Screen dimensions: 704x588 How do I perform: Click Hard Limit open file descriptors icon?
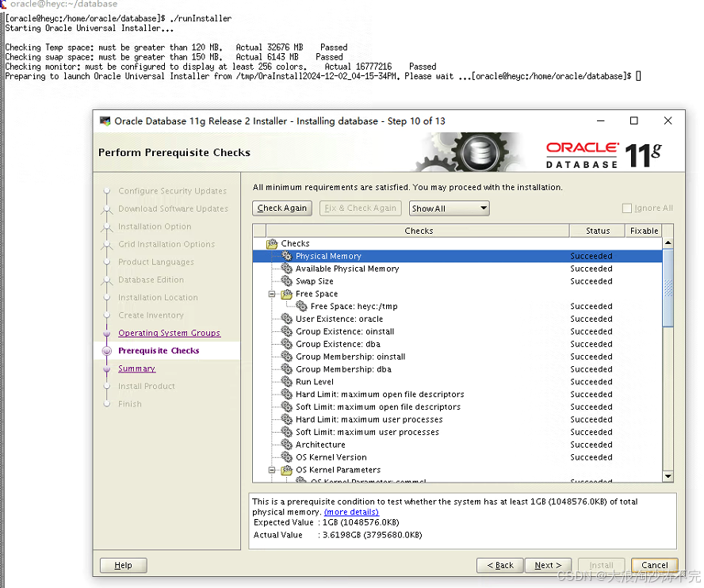coord(286,394)
